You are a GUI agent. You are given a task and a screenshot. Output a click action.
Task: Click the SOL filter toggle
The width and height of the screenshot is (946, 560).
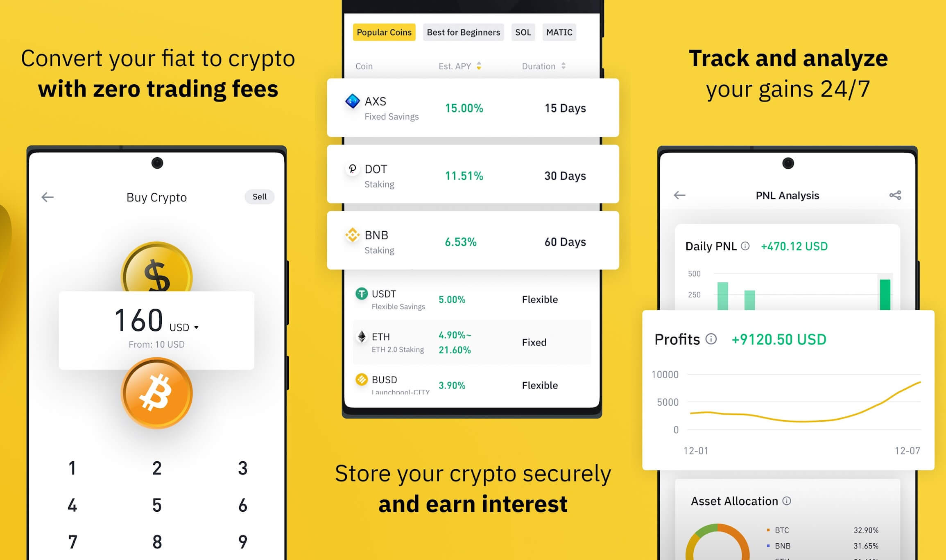pyautogui.click(x=523, y=32)
